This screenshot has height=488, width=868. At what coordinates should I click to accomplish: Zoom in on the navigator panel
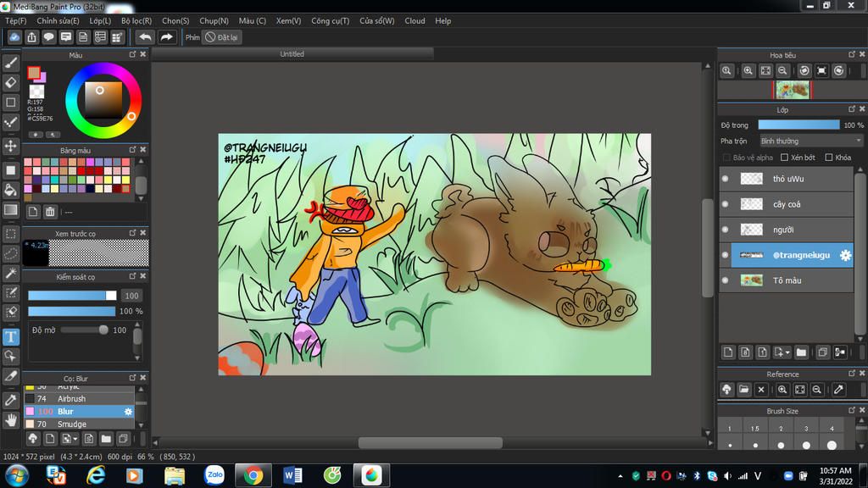click(x=748, y=71)
